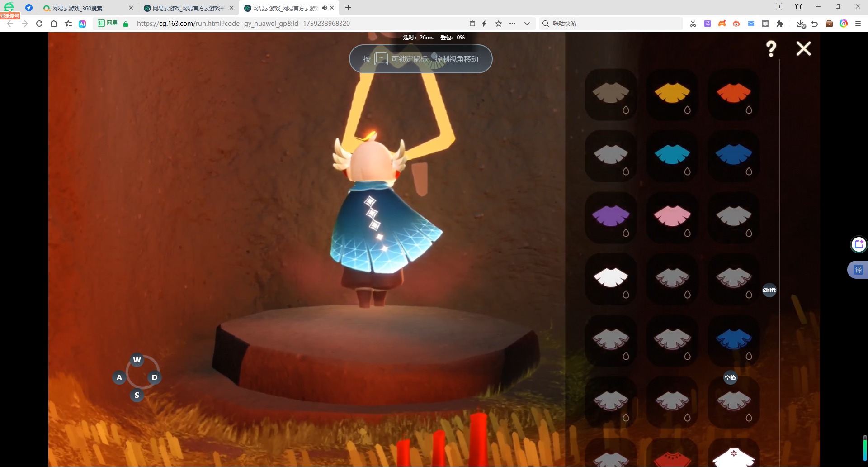Switch to the 网易云游戏_360搜索 tab
The width and height of the screenshot is (868, 467).
[x=86, y=8]
